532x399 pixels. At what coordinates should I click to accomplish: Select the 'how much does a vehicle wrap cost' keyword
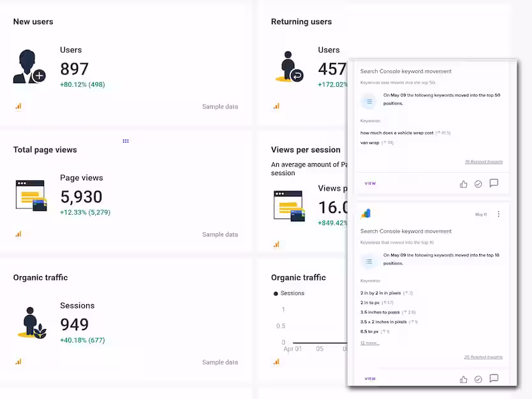pyautogui.click(x=397, y=133)
